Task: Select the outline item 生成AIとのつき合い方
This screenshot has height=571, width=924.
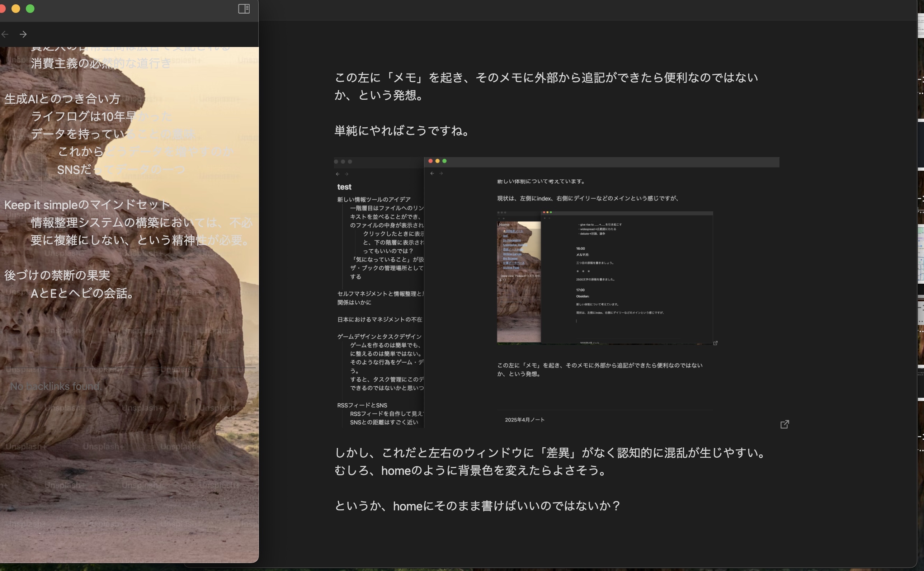Action: (x=62, y=99)
